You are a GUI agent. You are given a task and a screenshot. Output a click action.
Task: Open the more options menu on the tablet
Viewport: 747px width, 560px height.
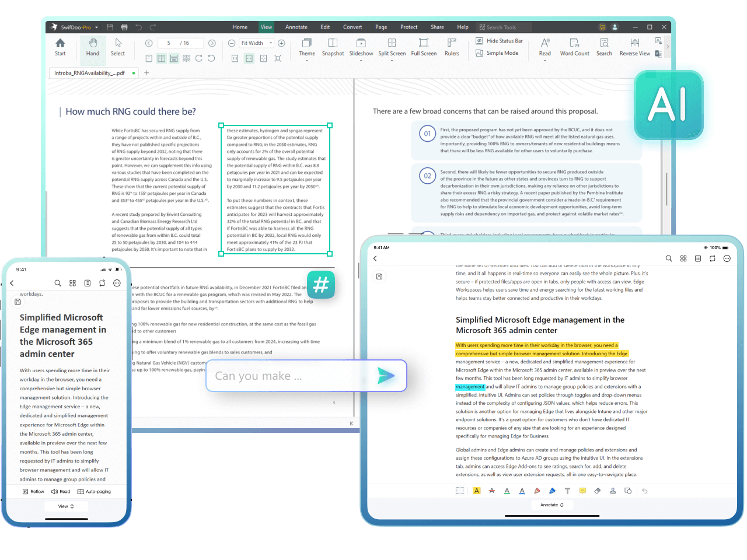click(727, 258)
